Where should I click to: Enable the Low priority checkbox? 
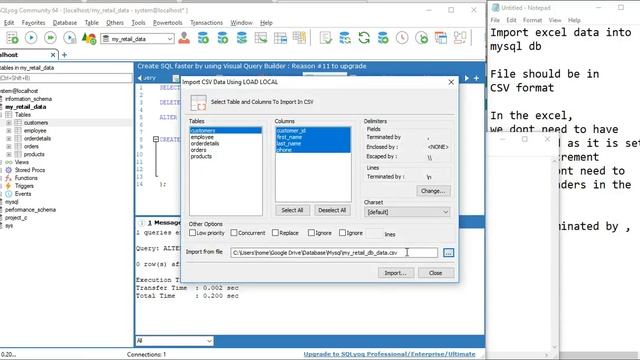[192, 233]
